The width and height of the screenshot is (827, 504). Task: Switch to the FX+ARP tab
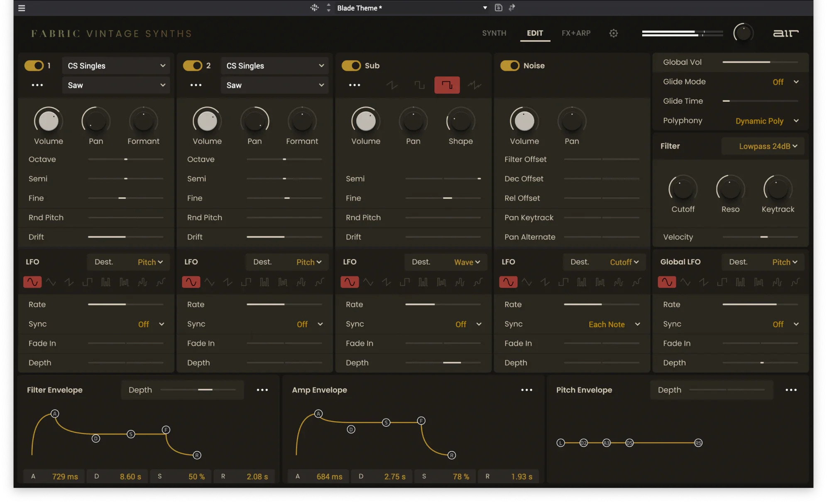tap(576, 33)
